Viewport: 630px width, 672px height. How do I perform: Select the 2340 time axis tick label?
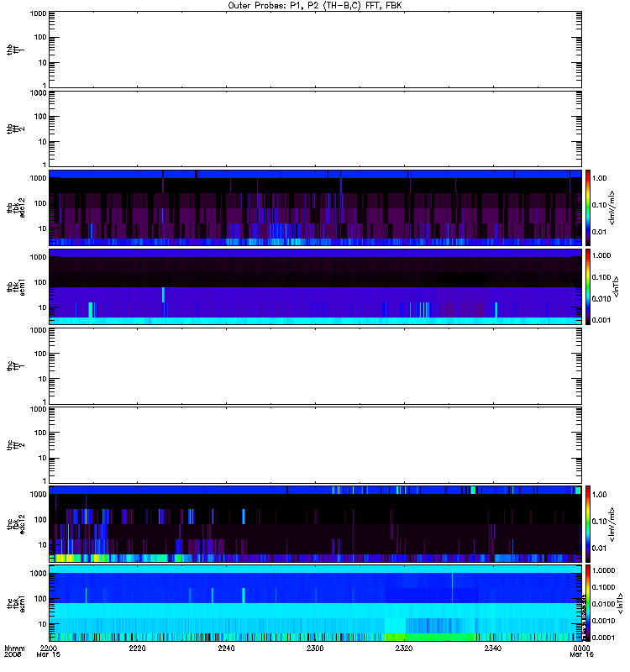coord(493,648)
